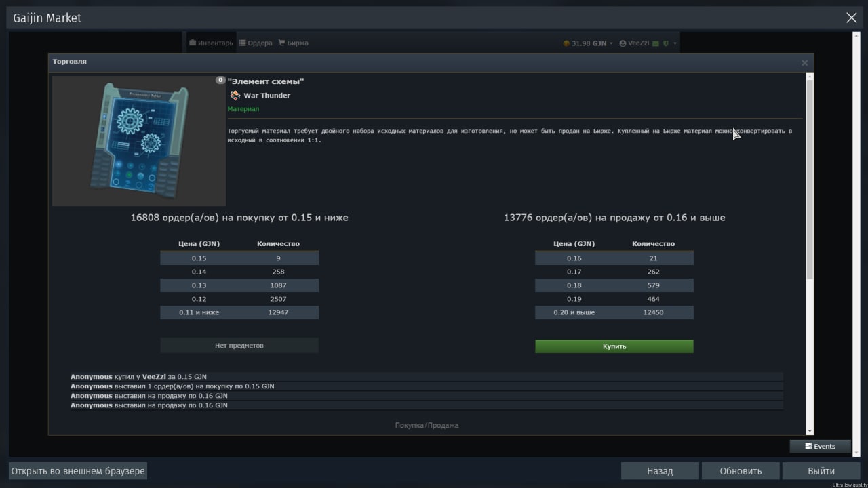Click the Нет предметов button
Viewport: 868px width, 488px height.
click(x=239, y=346)
